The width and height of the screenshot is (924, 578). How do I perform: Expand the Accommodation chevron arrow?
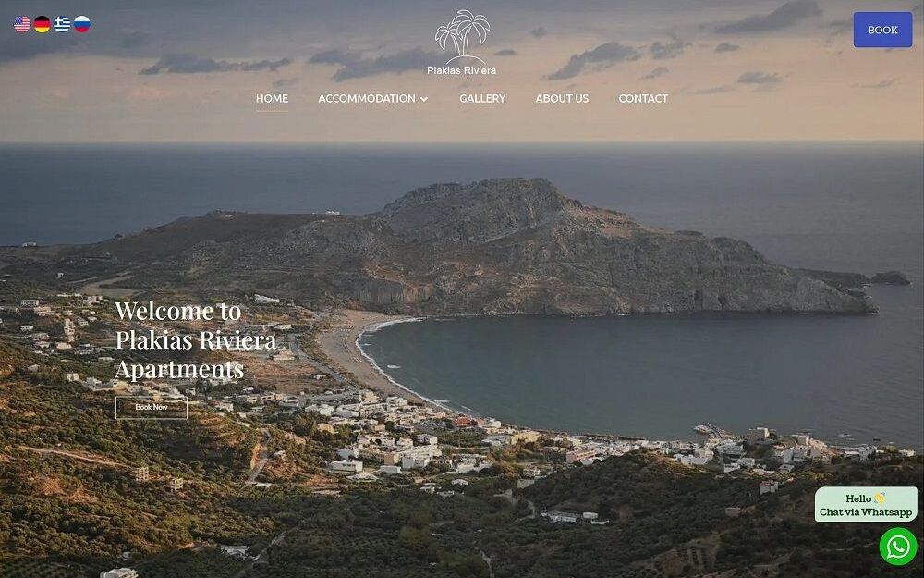coord(424,99)
